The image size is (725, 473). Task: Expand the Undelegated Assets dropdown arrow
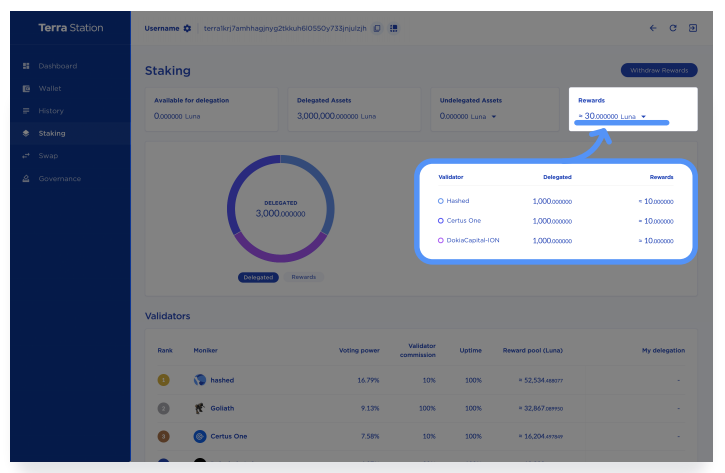[494, 117]
